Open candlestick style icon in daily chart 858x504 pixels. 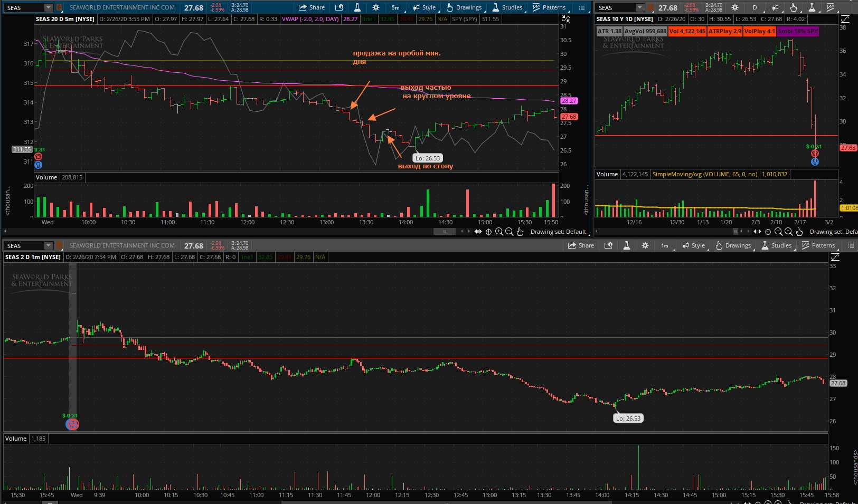(x=775, y=7)
